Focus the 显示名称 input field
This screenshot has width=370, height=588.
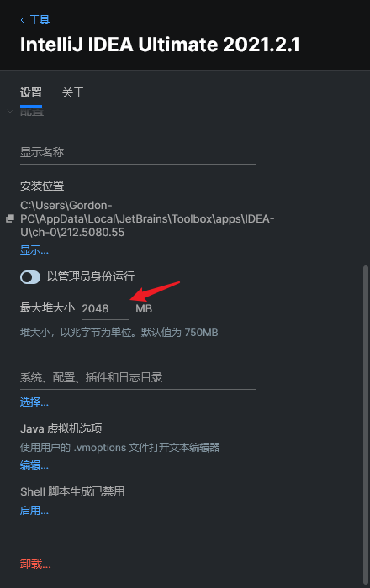tap(138, 152)
